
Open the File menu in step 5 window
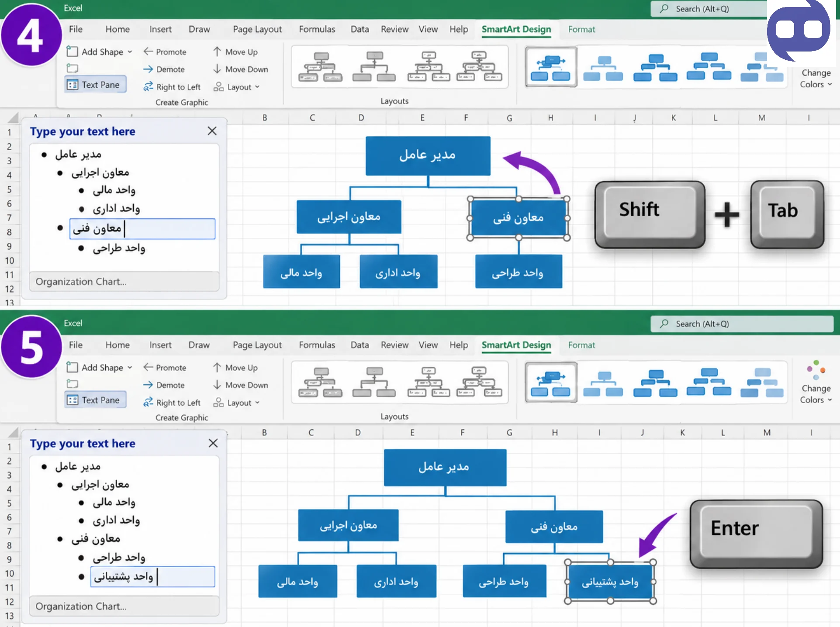point(76,345)
